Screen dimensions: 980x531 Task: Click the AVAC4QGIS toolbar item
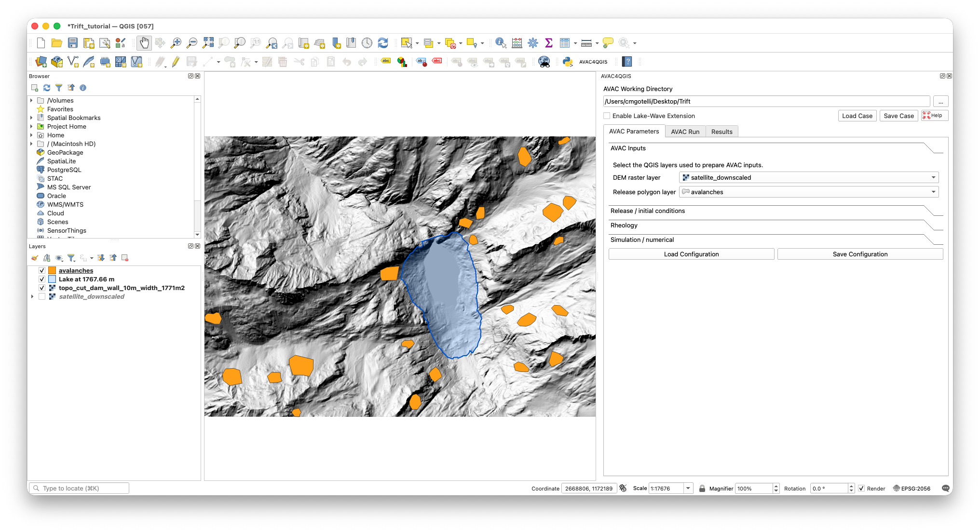[x=593, y=62]
